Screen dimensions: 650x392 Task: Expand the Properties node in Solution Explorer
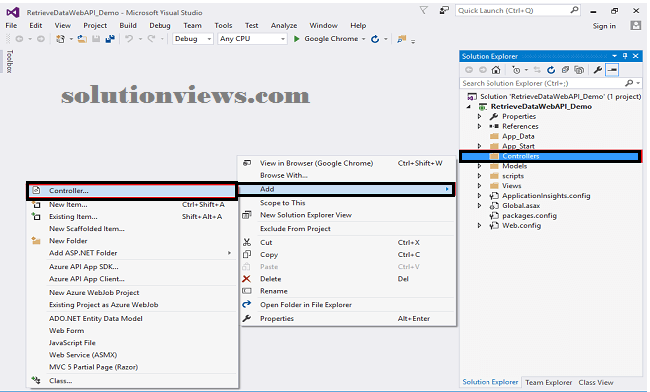(x=479, y=116)
